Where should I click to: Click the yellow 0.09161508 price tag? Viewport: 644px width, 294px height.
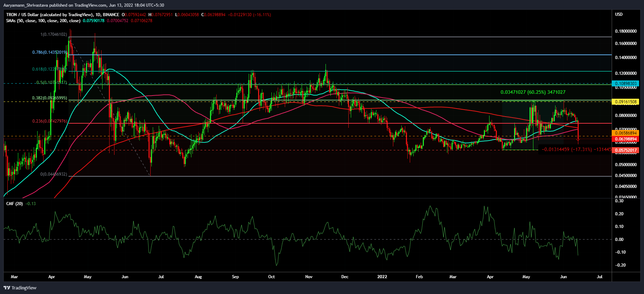click(x=625, y=102)
